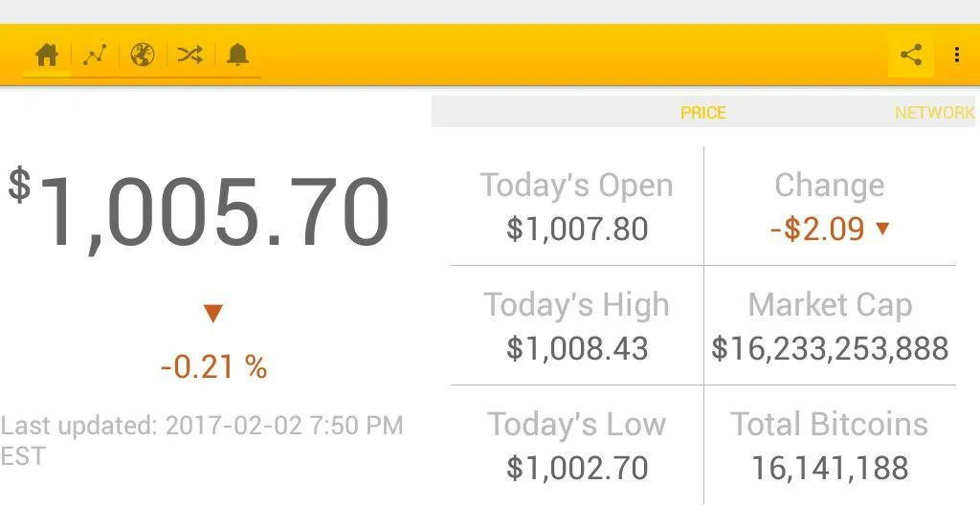Tap the large $1,005.70 price display
The image size is (980, 528).
[200, 211]
